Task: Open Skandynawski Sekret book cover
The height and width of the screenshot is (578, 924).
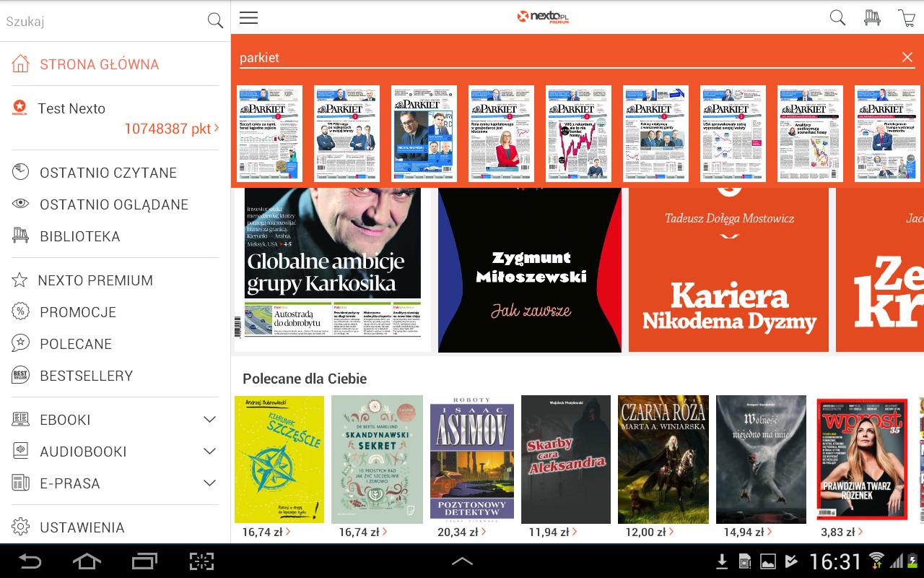Action: 377,459
